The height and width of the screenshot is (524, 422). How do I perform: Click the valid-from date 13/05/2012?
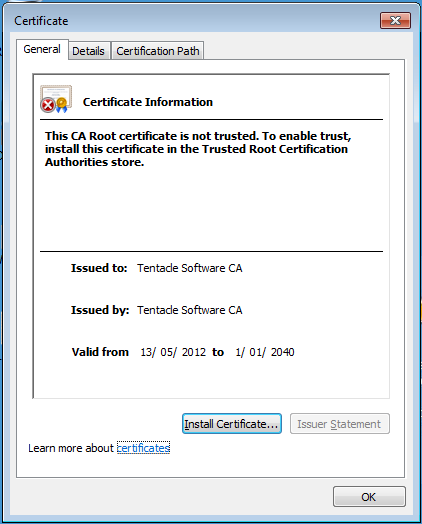tap(173, 352)
